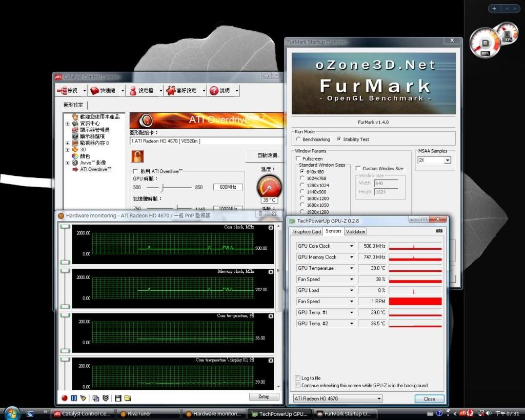The height and width of the screenshot is (420, 525).
Task: Select the Benchmarking run mode in FurMark
Action: tap(298, 139)
